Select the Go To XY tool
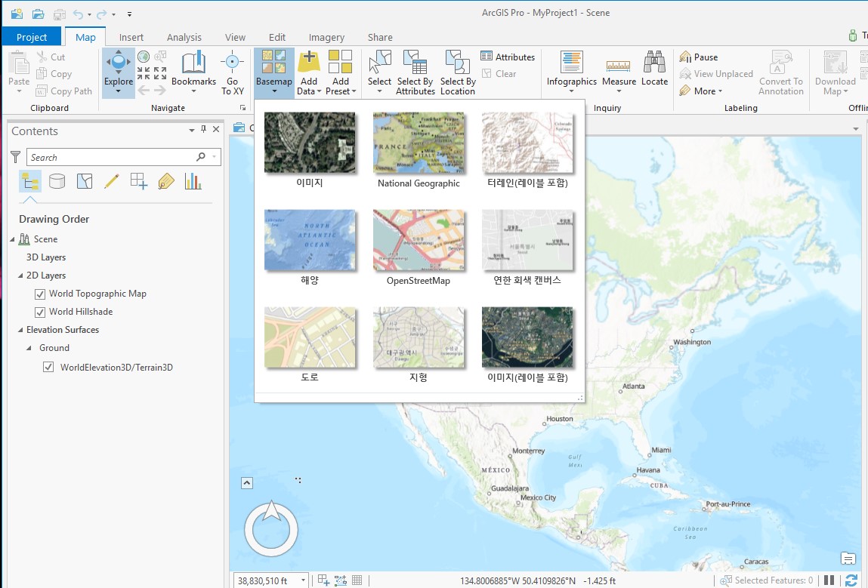 (x=233, y=72)
